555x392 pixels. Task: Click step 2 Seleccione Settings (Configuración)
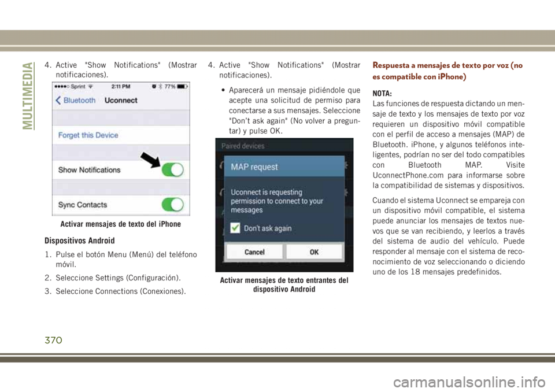[x=113, y=278]
